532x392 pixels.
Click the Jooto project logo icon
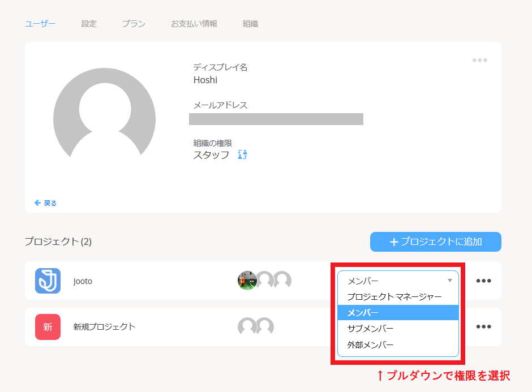point(48,281)
